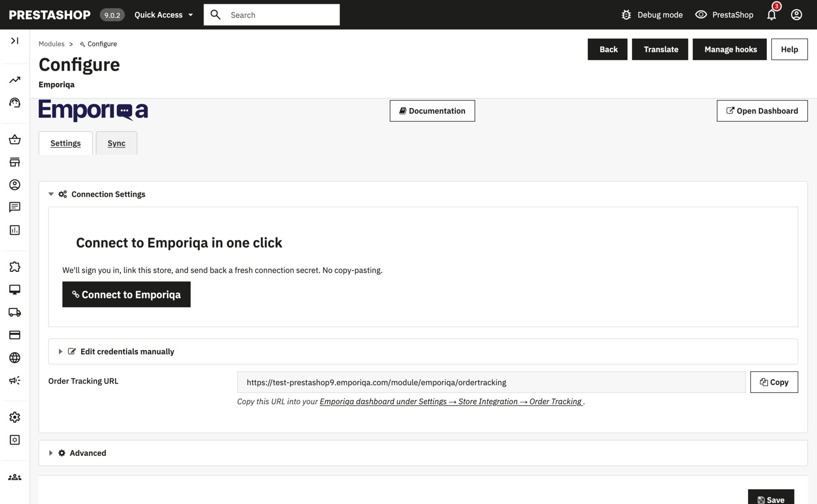817x504 pixels.
Task: Open Catalog store icon in sidebar
Action: click(x=15, y=162)
